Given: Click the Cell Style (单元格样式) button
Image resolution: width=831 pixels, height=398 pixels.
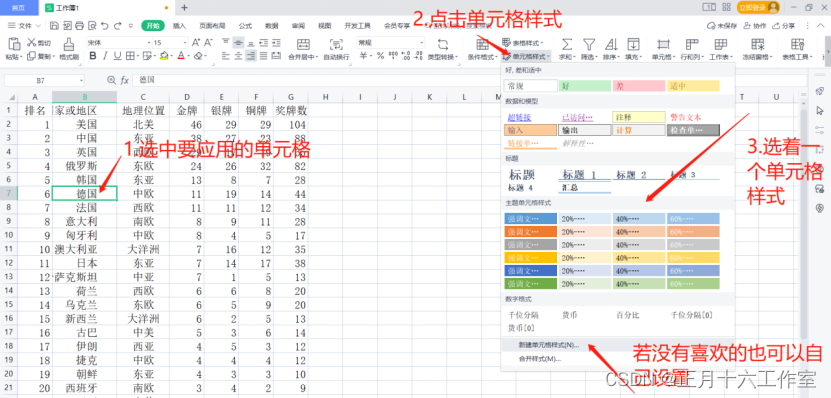Looking at the screenshot, I should click(526, 56).
